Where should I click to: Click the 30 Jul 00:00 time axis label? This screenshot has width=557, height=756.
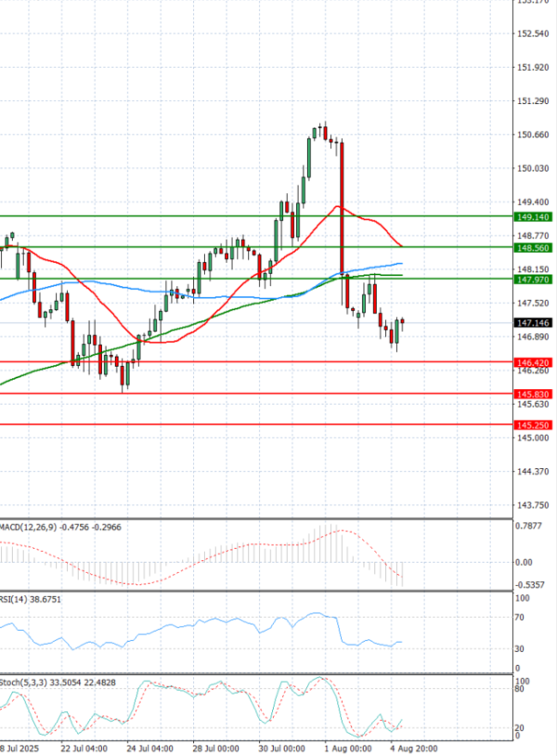pyautogui.click(x=282, y=749)
